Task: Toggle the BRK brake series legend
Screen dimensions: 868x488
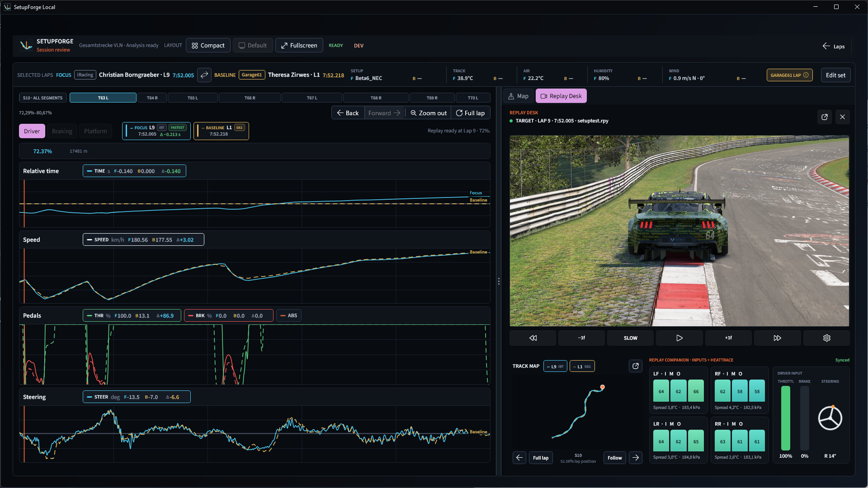Action: point(229,315)
